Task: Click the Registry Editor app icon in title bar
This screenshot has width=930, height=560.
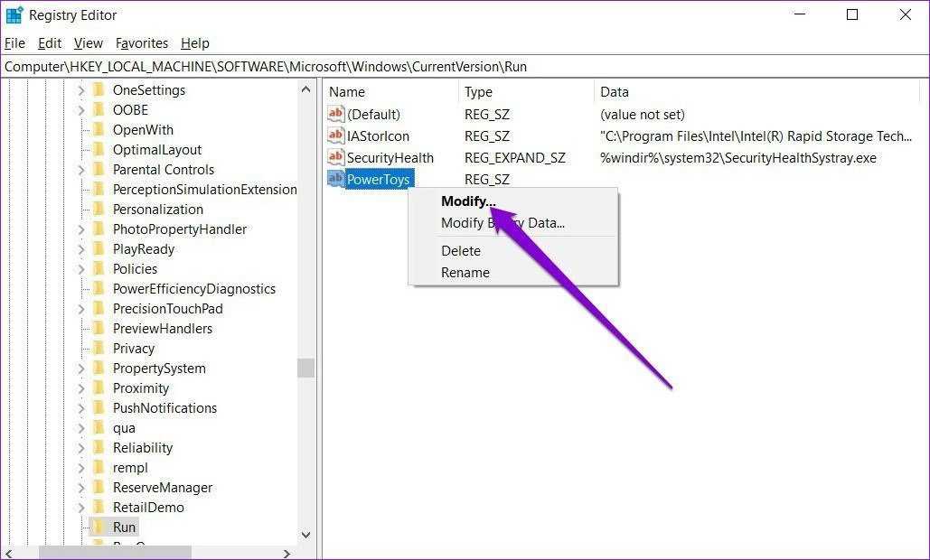Action: (14, 15)
